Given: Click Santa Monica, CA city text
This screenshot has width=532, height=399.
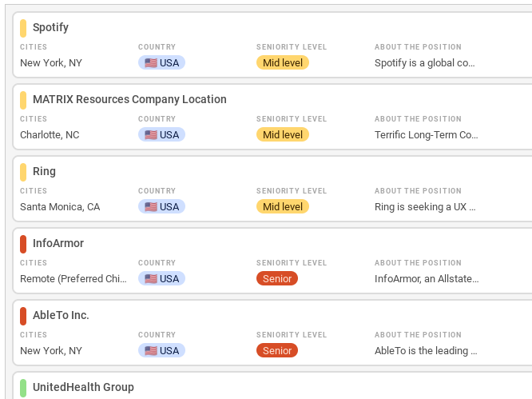Looking at the screenshot, I should [60, 207].
